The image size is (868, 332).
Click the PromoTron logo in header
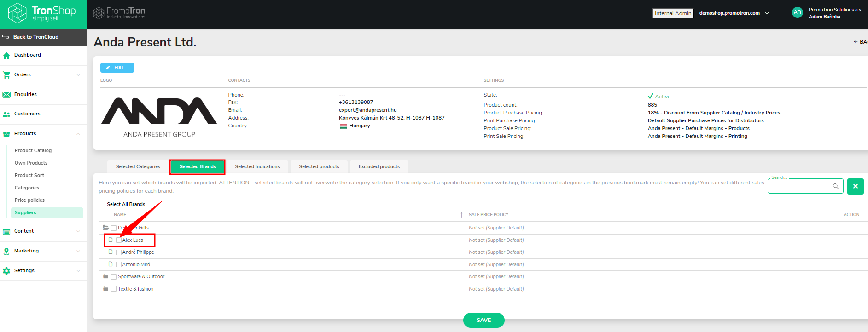click(119, 13)
